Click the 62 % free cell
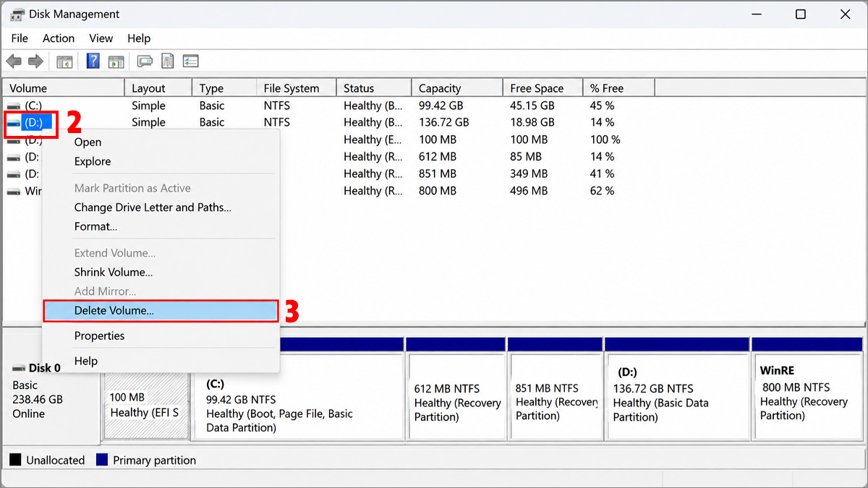This screenshot has width=868, height=488. (x=603, y=192)
